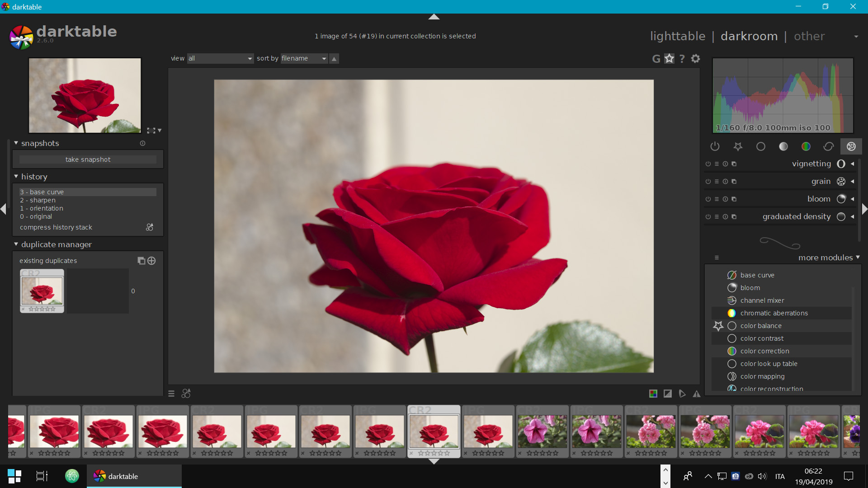This screenshot has height=488, width=868.
Task: Reset grain module parameters
Action: tap(725, 182)
